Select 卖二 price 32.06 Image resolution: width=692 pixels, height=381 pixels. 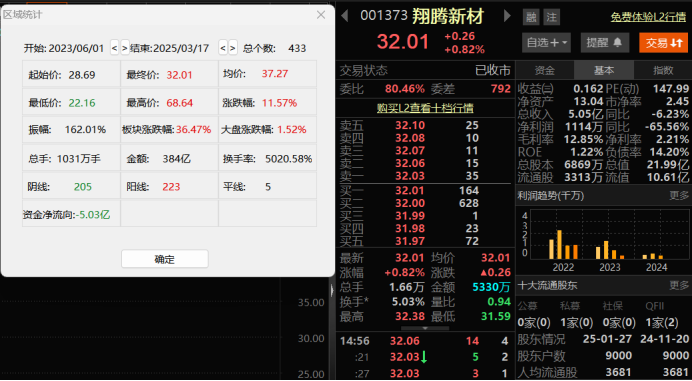click(410, 163)
